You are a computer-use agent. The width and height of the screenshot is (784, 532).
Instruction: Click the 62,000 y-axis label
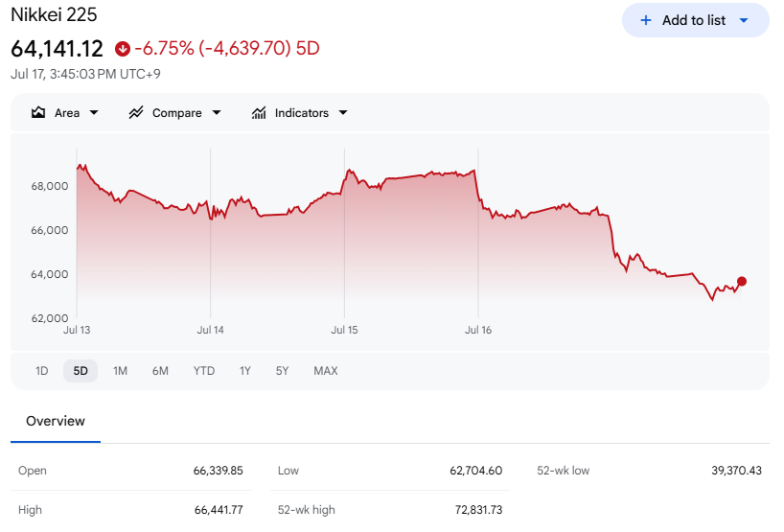pos(50,318)
